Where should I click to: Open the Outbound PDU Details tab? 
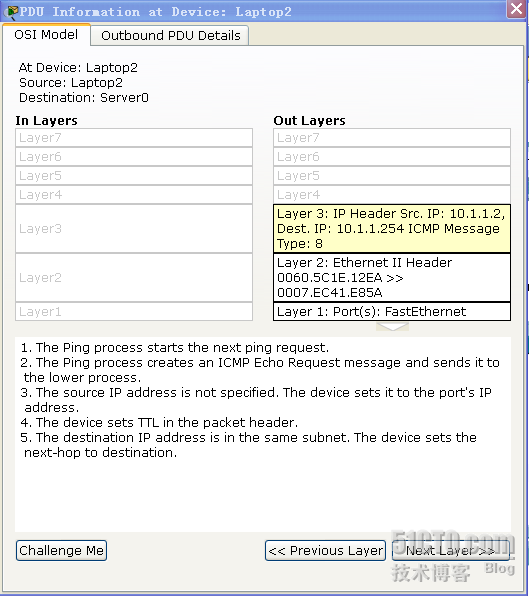[170, 36]
